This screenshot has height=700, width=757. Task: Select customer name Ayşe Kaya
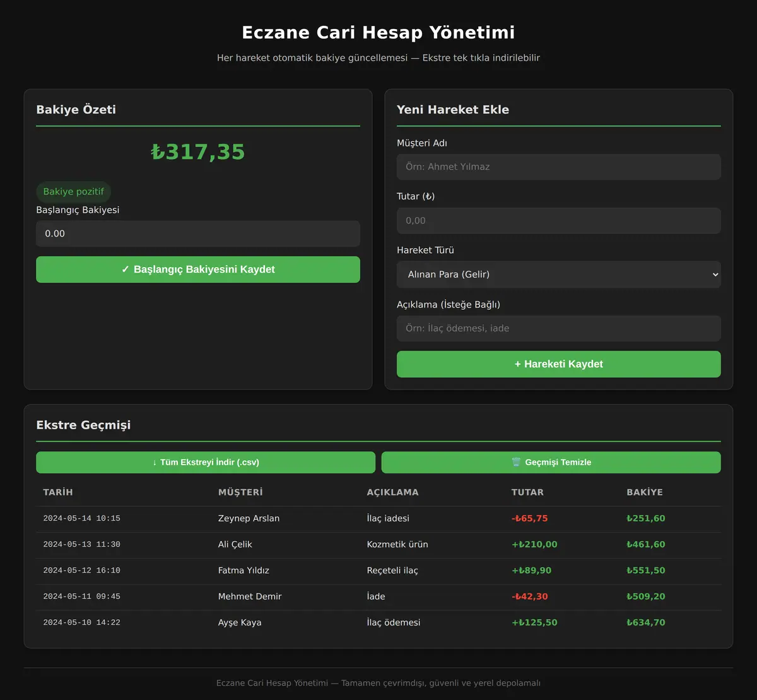(x=240, y=622)
